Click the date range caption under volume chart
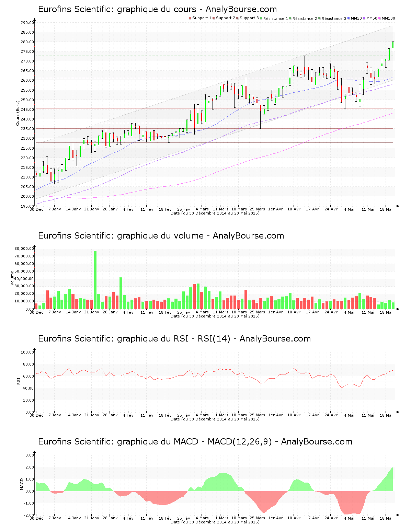 (215, 316)
